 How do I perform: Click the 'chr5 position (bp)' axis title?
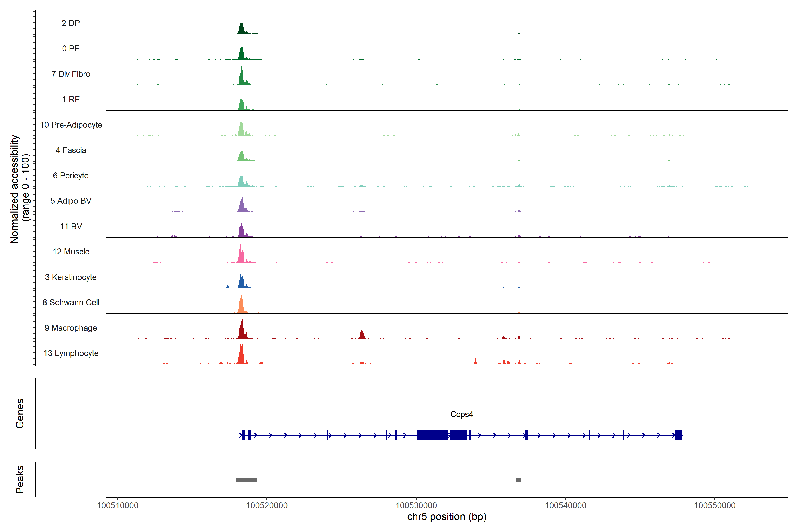point(446,517)
